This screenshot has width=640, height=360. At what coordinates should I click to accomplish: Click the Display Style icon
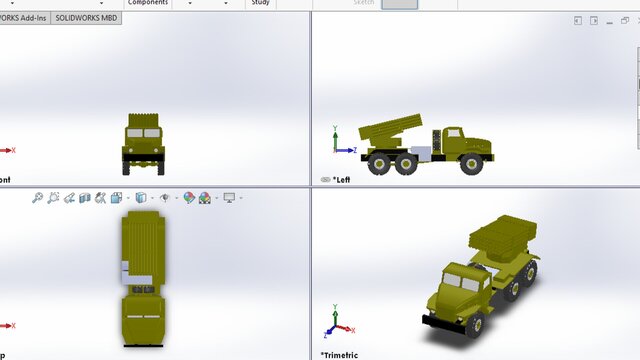141,198
